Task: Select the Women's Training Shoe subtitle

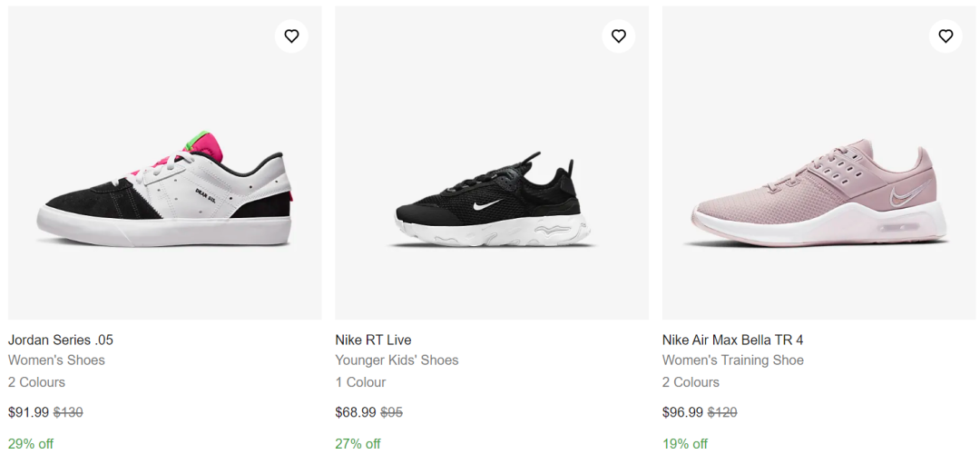Action: point(733,360)
